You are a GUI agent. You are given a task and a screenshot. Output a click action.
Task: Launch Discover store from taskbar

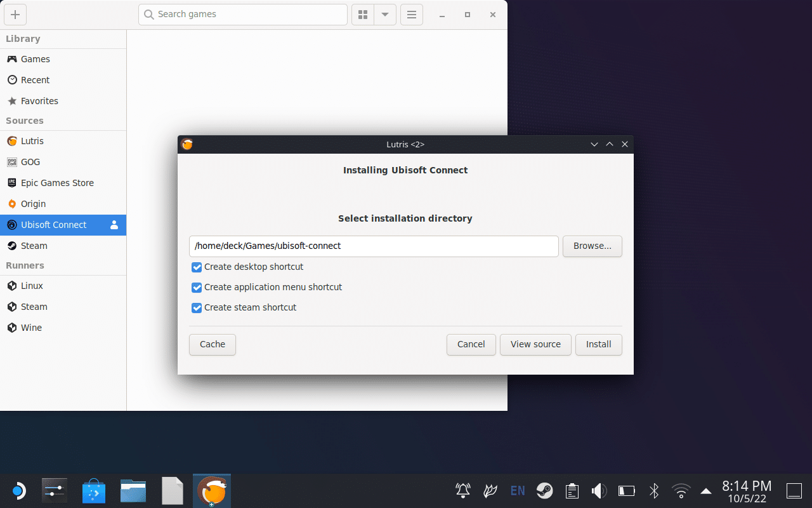click(x=94, y=491)
